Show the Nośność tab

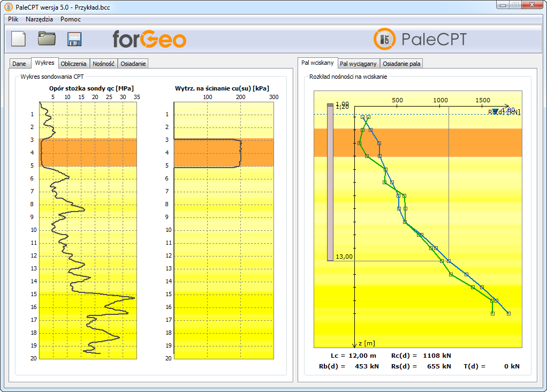coord(104,64)
